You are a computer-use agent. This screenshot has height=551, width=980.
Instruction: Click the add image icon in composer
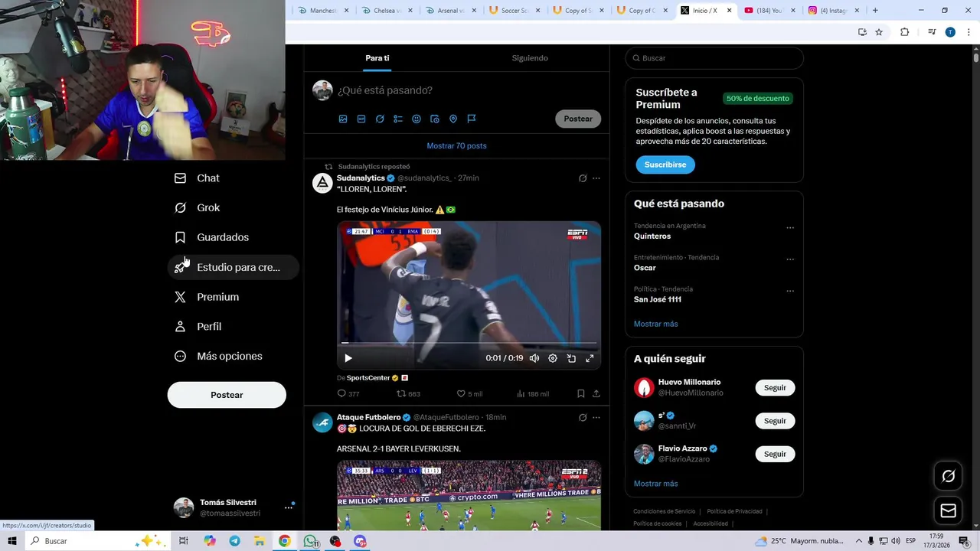(x=343, y=119)
